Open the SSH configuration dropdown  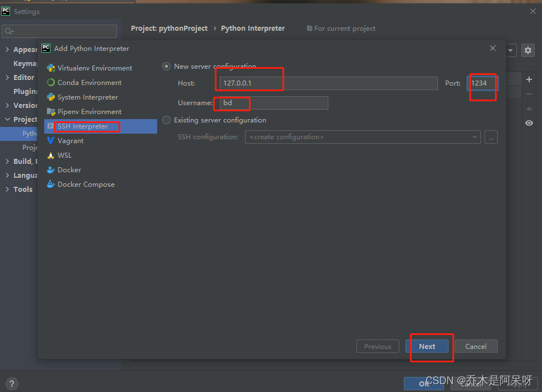click(x=362, y=136)
